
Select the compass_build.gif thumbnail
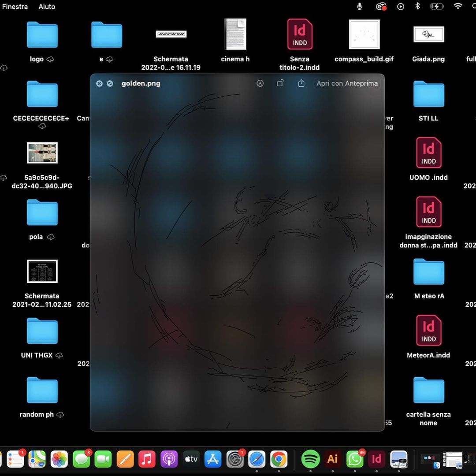point(364,34)
